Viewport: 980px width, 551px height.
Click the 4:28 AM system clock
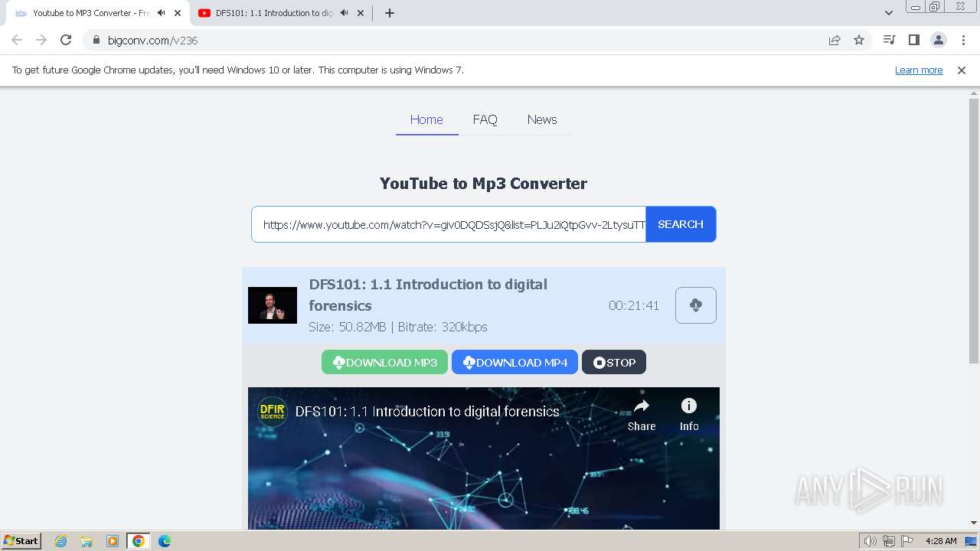click(941, 541)
